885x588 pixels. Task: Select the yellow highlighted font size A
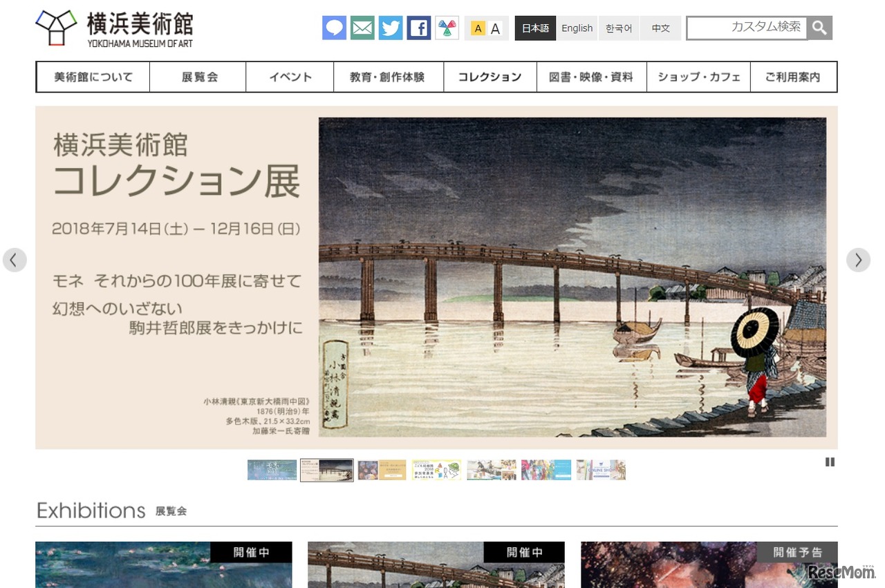coord(478,28)
